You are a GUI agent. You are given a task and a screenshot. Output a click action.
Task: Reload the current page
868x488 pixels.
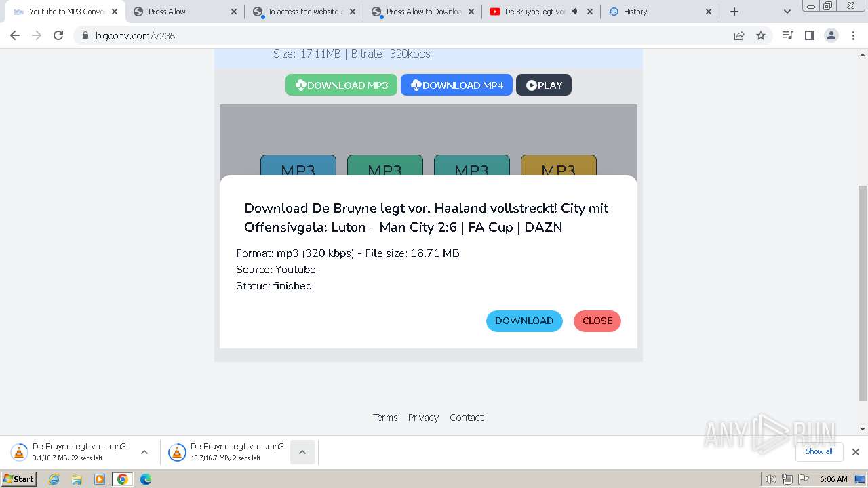pyautogui.click(x=58, y=35)
